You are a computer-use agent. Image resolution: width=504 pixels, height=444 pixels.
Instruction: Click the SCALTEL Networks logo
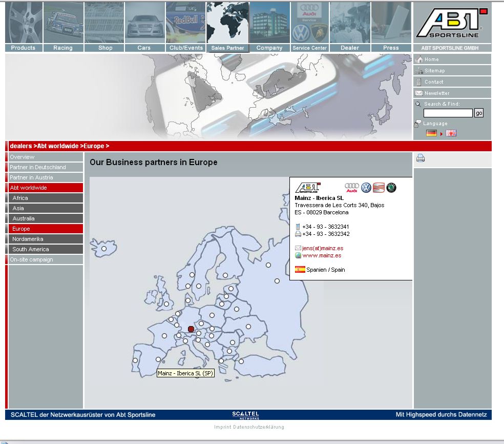[245, 415]
